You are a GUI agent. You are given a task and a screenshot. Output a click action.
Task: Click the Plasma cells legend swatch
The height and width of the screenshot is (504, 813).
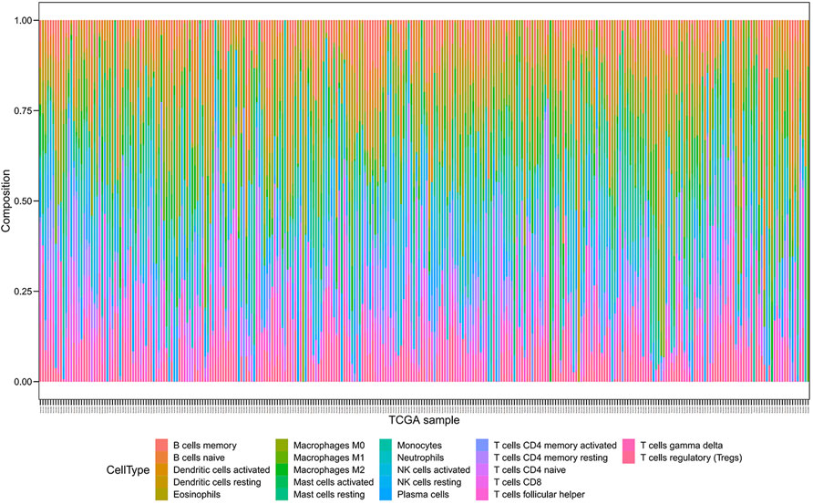tap(386, 495)
